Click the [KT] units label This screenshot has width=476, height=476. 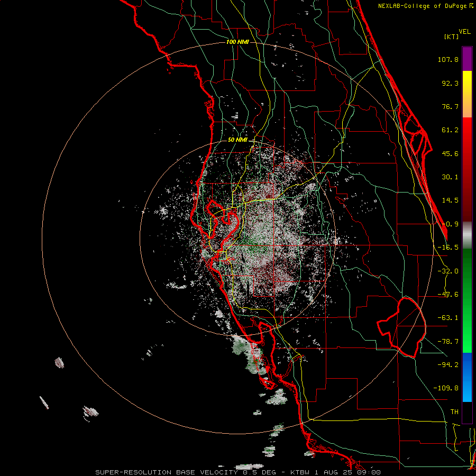pyautogui.click(x=451, y=36)
